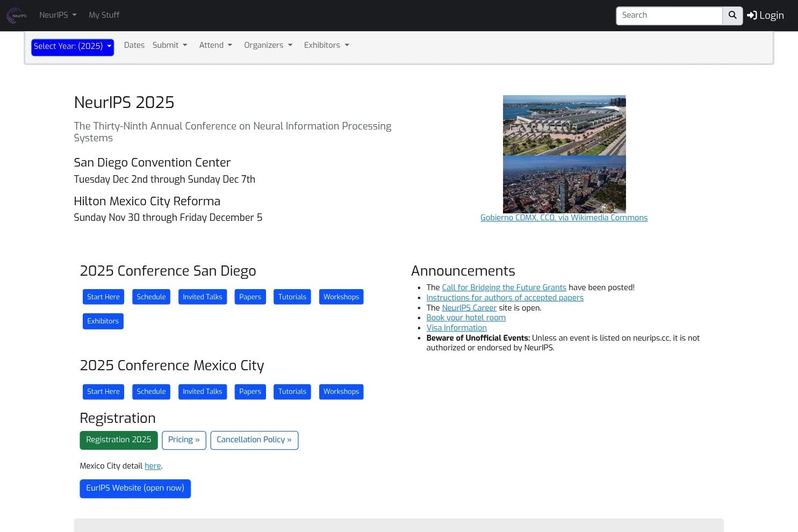Go to the Dates page
The image size is (798, 532).
134,45
